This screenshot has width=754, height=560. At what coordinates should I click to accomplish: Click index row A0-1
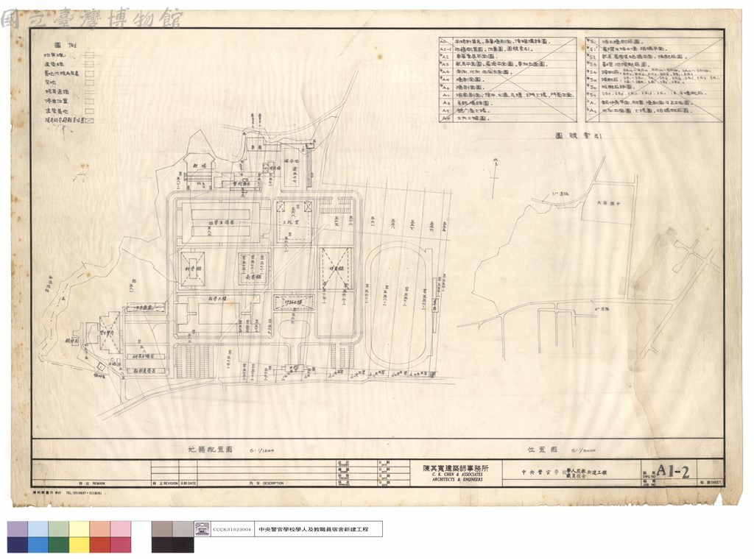tap(507, 49)
